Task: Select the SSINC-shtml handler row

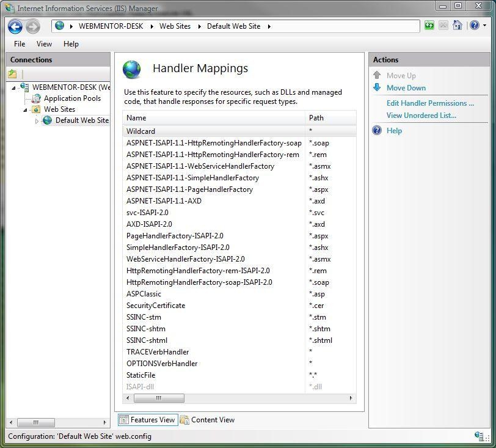Action: (x=239, y=340)
